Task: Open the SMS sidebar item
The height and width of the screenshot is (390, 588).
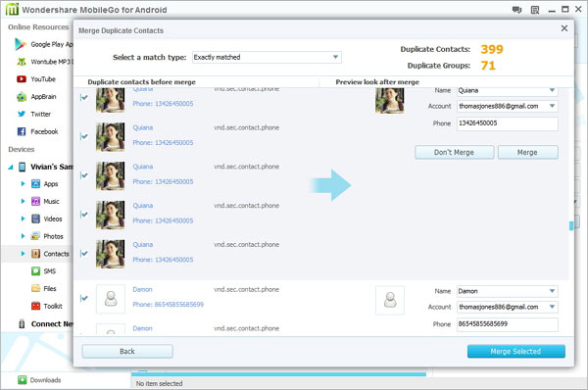Action: coord(50,270)
